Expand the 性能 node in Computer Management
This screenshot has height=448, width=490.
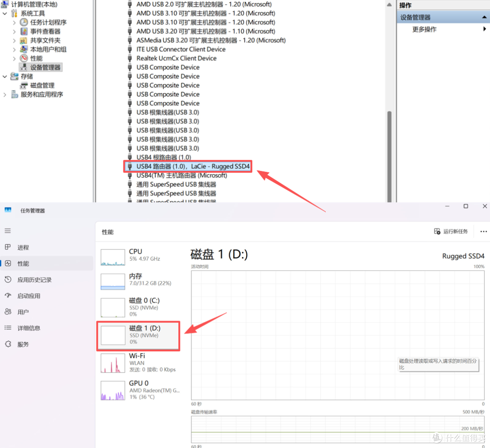14,58
